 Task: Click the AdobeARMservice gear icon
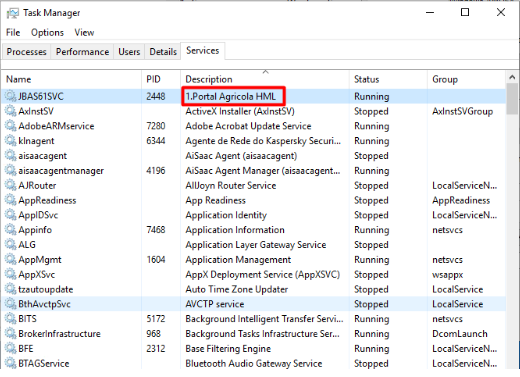(x=10, y=126)
